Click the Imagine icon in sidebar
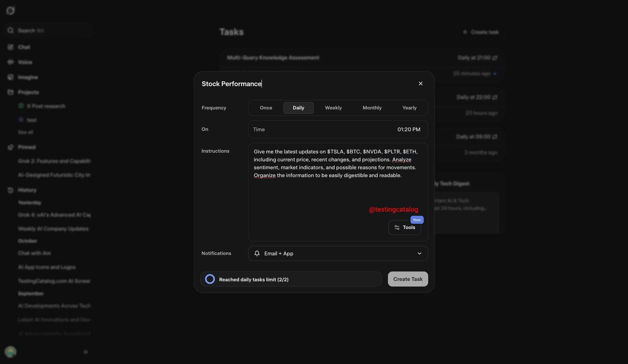This screenshot has width=628, height=364. [11, 77]
